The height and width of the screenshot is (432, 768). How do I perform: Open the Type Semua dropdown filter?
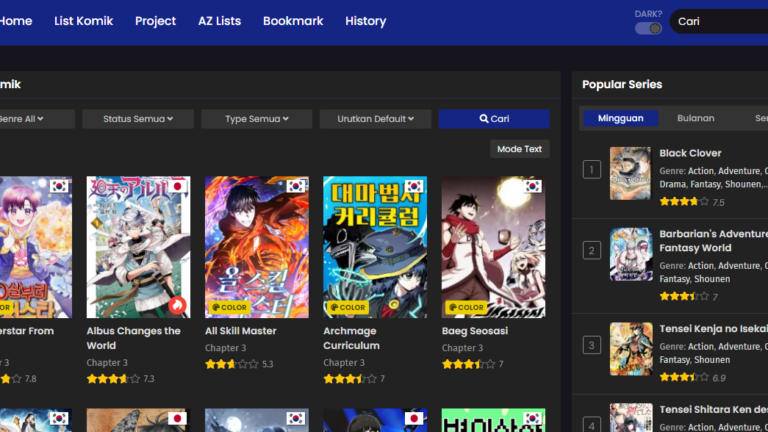coord(256,119)
